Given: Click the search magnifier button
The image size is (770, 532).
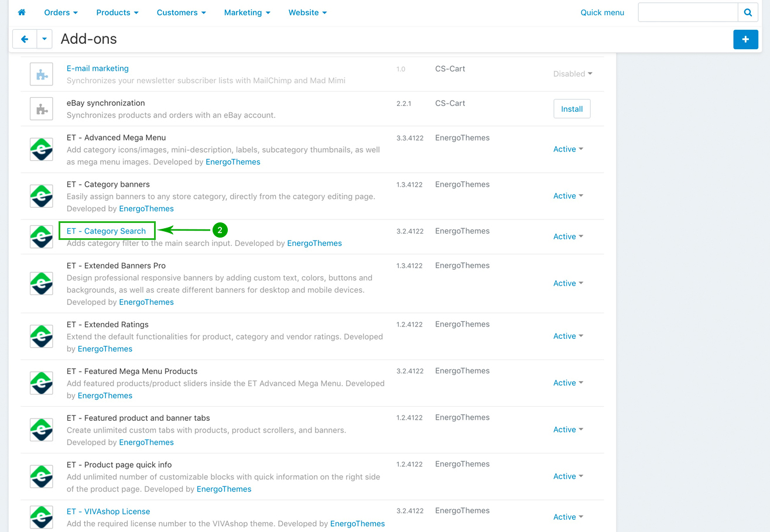Looking at the screenshot, I should pos(748,12).
